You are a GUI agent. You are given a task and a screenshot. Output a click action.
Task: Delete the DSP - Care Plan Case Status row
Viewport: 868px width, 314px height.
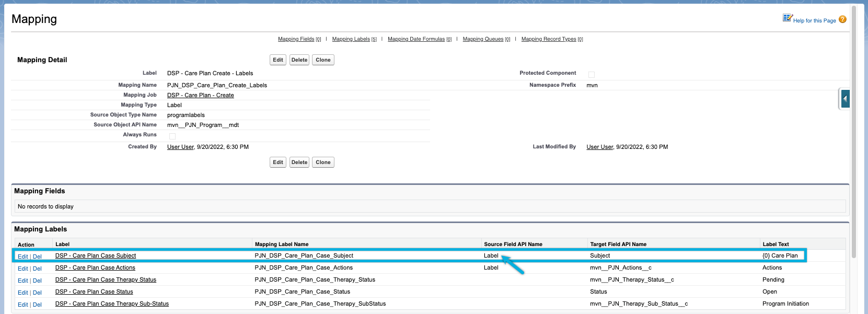point(37,293)
